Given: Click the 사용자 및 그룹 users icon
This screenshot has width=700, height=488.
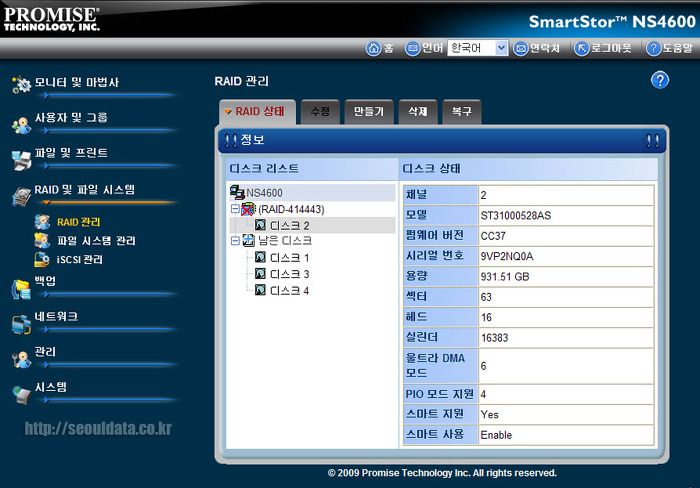Looking at the screenshot, I should 21,125.
